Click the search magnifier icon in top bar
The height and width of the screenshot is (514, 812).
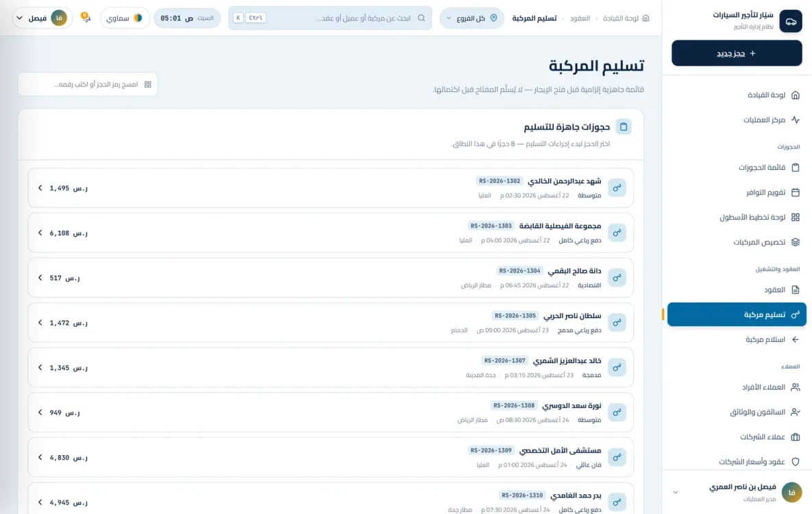pos(421,18)
